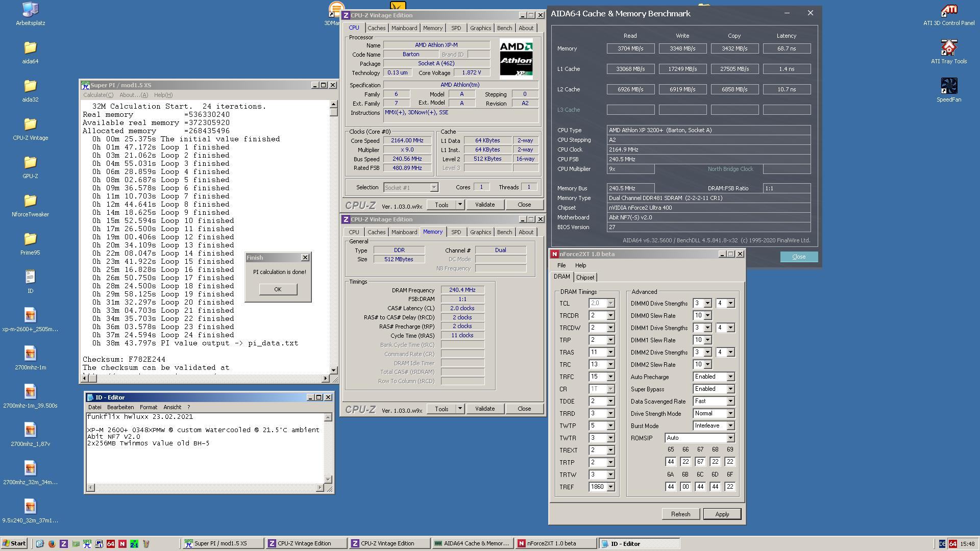Open SpeedFan desktop shortcut

pos(949,90)
